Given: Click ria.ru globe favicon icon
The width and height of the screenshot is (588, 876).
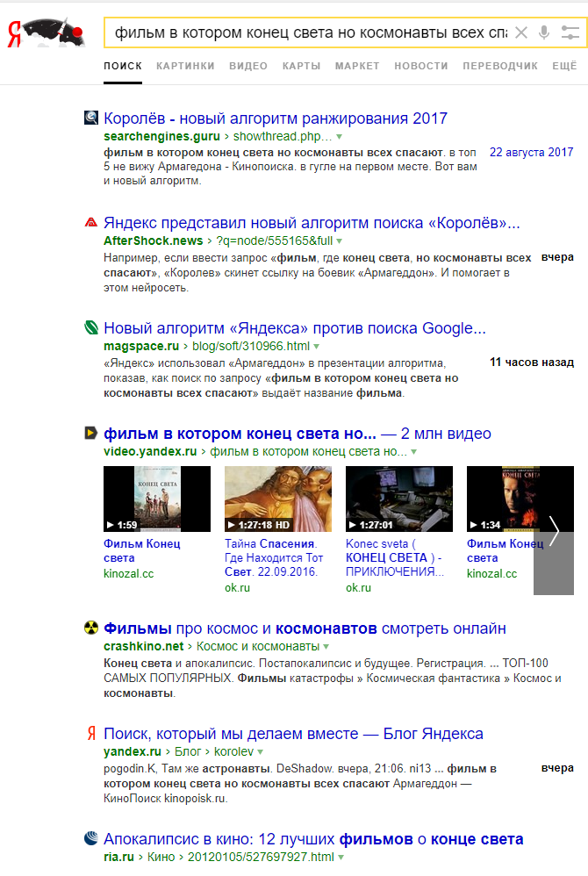Looking at the screenshot, I should click(x=91, y=838).
